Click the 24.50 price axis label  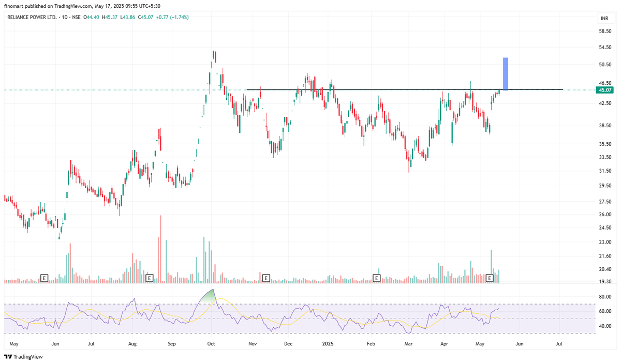(604, 228)
